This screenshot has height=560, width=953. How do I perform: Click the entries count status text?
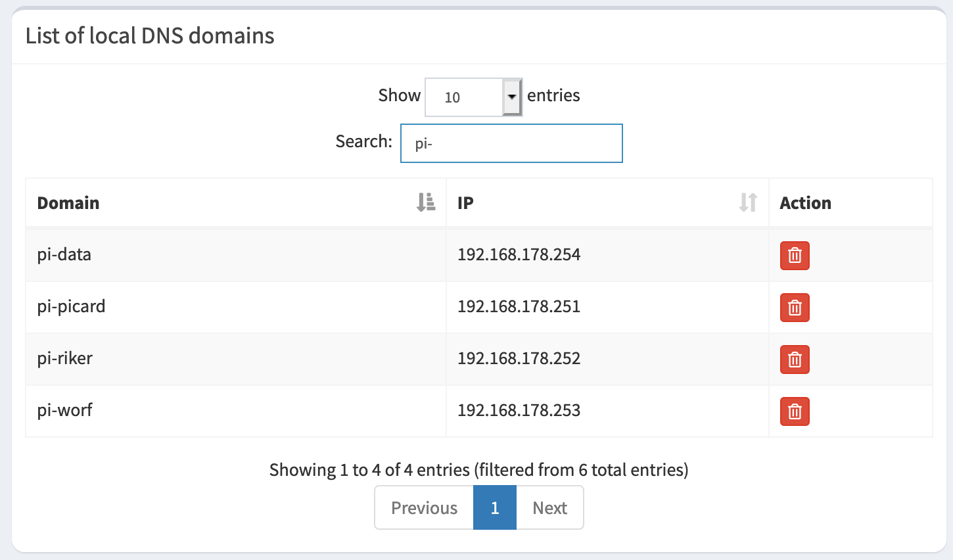[x=478, y=470]
